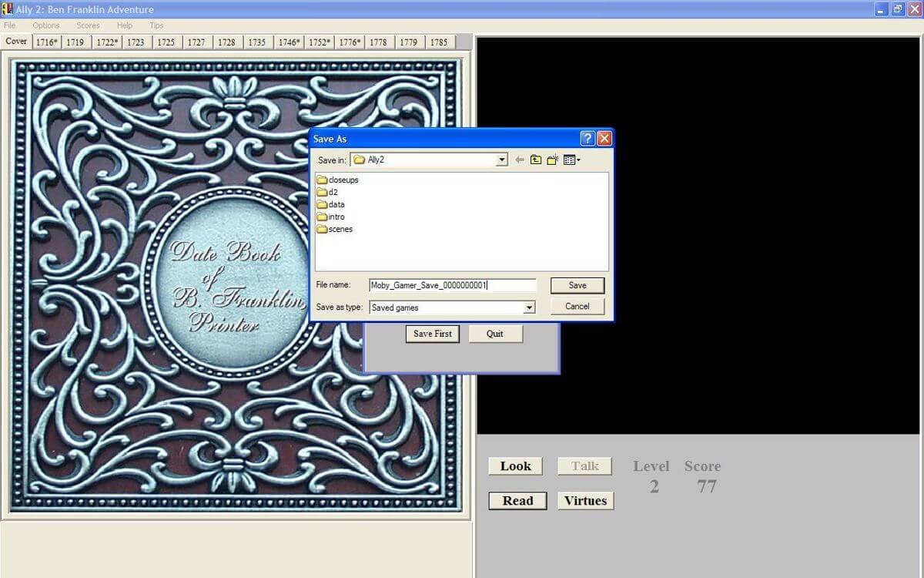Select the data folder
Image resolution: width=924 pixels, height=578 pixels.
coord(330,204)
